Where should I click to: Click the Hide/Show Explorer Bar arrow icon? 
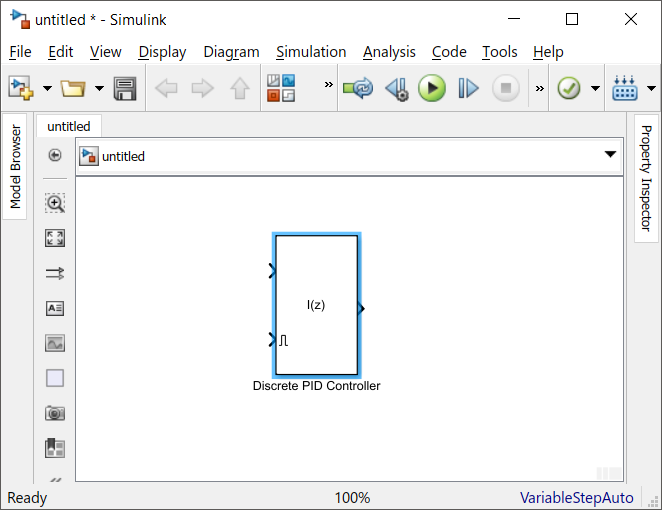pos(54,155)
